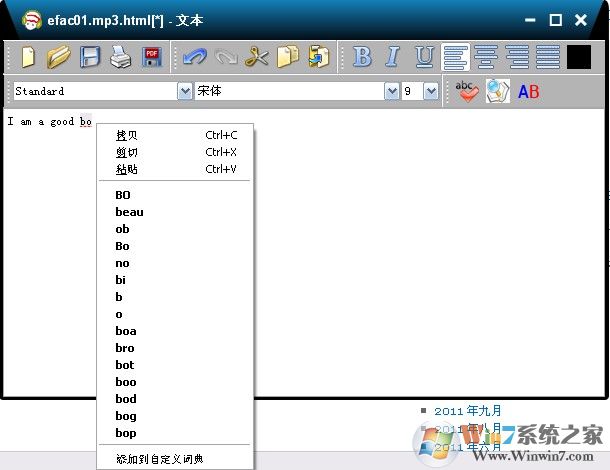Click the Undo arrow icon

pos(194,57)
